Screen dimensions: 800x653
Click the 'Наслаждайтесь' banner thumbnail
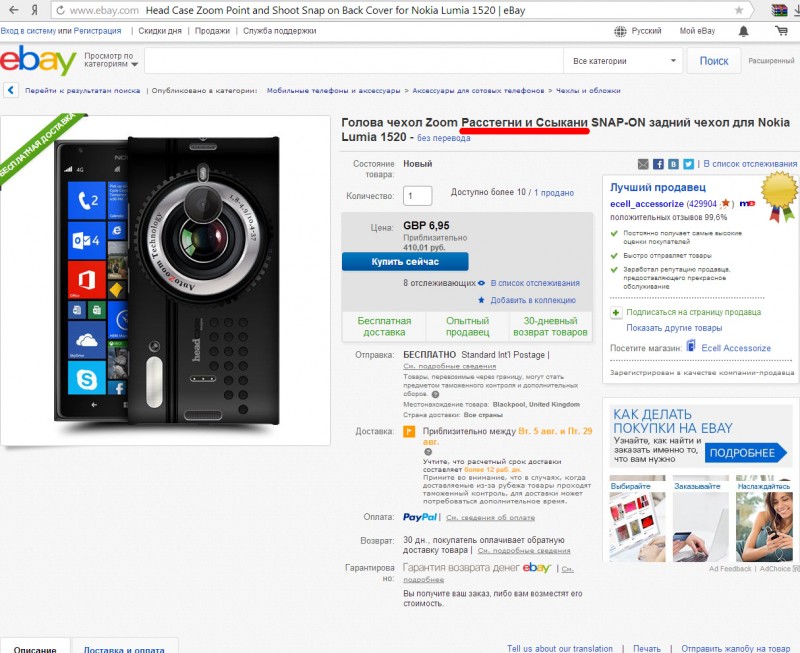point(764,519)
